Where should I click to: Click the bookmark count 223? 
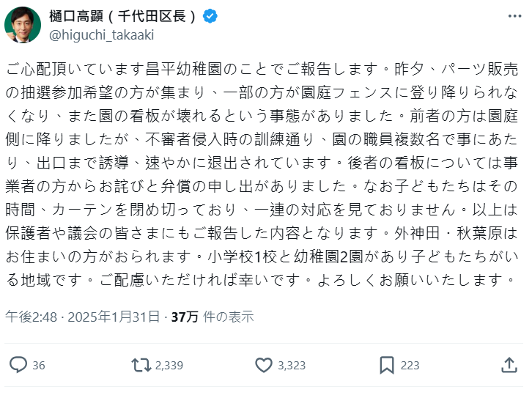(410, 365)
